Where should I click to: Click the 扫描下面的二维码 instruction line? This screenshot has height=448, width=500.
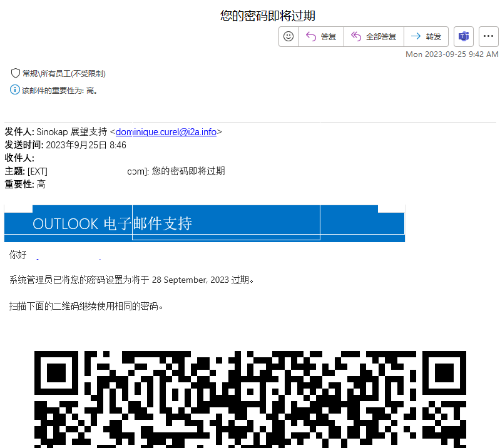coord(86,307)
